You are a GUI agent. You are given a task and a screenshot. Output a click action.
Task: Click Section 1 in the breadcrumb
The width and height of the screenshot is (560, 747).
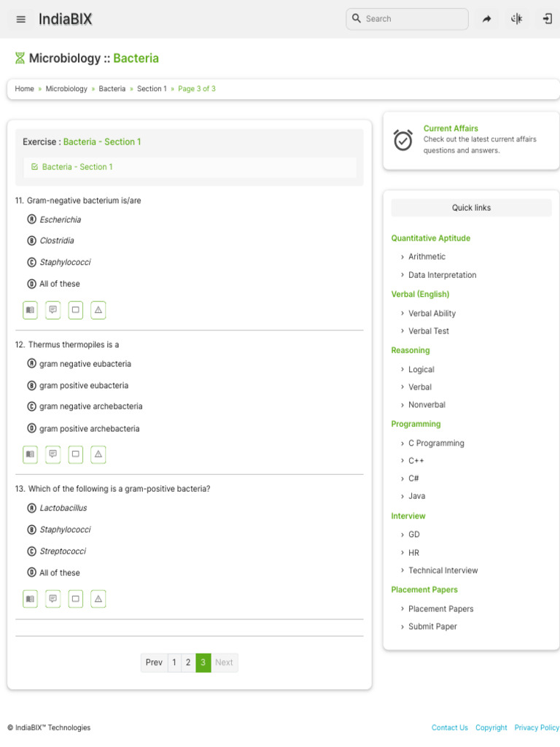coord(152,89)
